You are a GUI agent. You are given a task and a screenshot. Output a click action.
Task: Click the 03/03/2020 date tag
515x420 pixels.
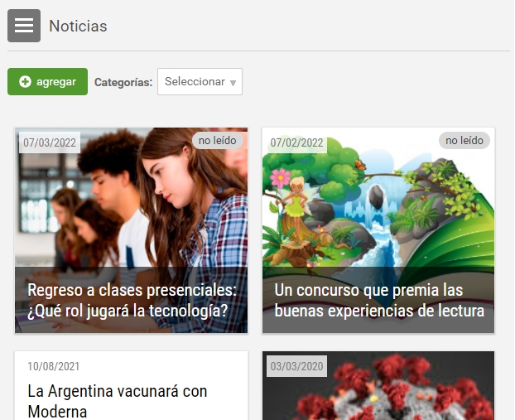[x=296, y=366]
